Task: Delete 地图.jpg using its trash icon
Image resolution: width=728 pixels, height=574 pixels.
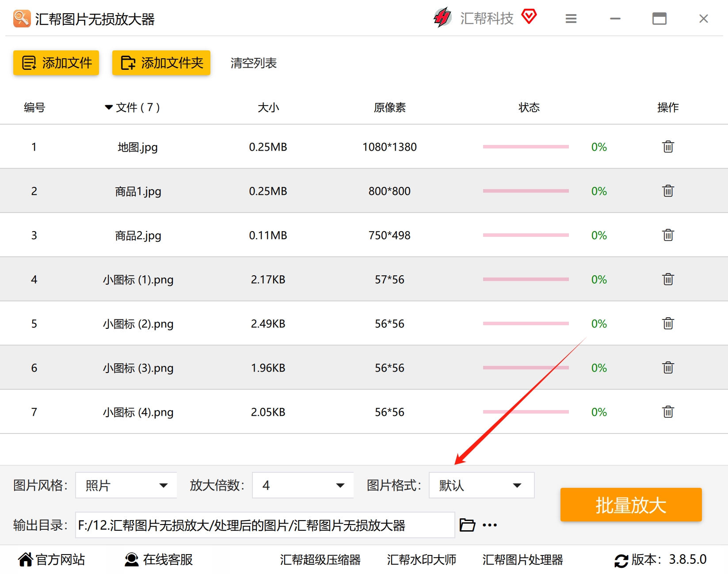Action: (x=668, y=147)
